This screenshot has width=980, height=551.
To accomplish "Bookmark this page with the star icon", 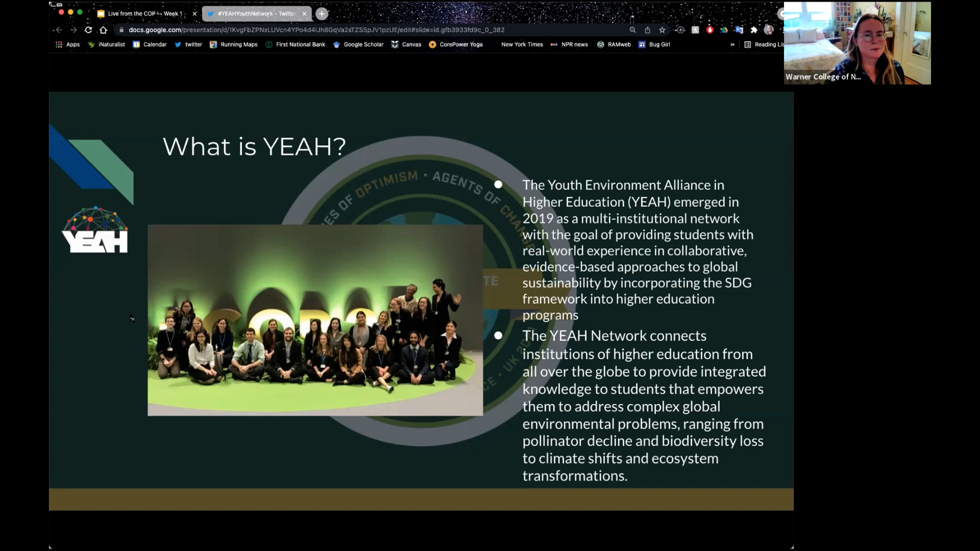I will click(662, 30).
